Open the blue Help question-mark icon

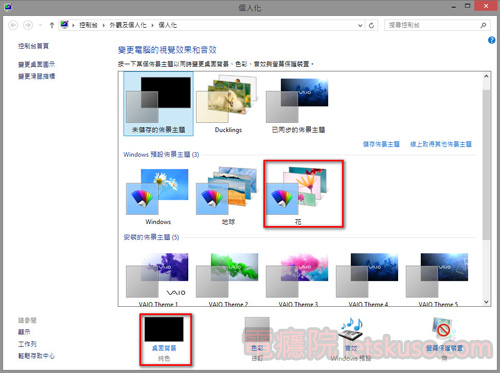pos(492,40)
